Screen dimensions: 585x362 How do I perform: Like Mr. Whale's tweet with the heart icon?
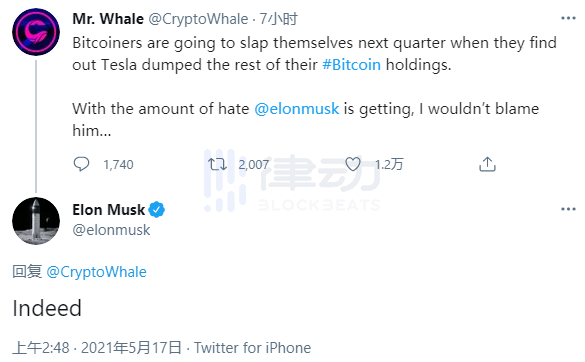click(353, 164)
